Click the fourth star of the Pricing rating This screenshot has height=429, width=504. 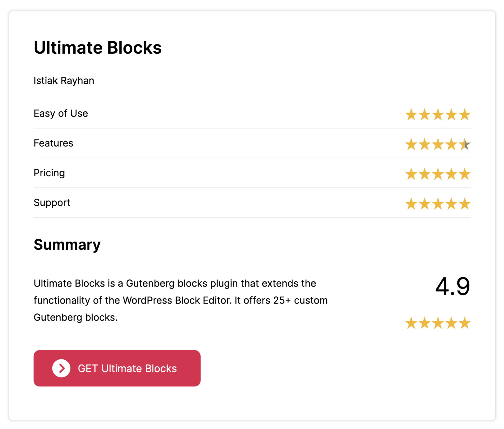(x=451, y=174)
